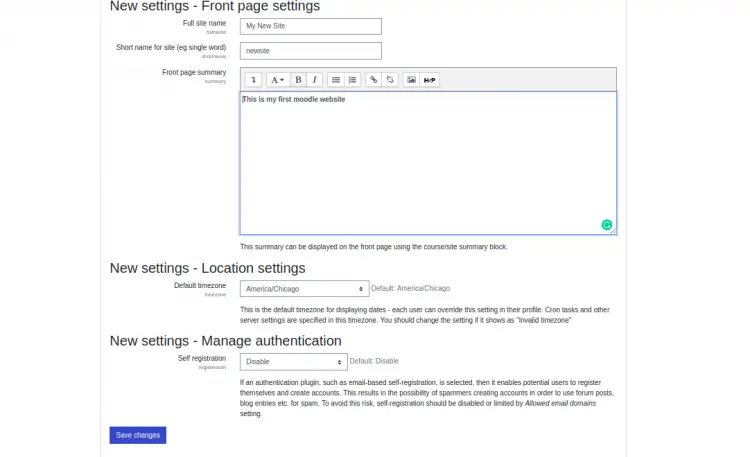Click the 'Full site name' label

pyautogui.click(x=204, y=23)
